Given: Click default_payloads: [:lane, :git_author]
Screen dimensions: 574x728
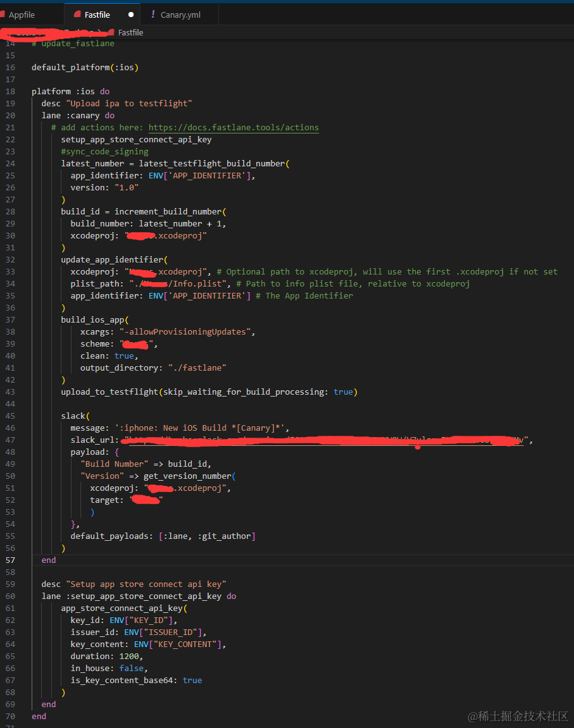Looking at the screenshot, I should point(163,536).
